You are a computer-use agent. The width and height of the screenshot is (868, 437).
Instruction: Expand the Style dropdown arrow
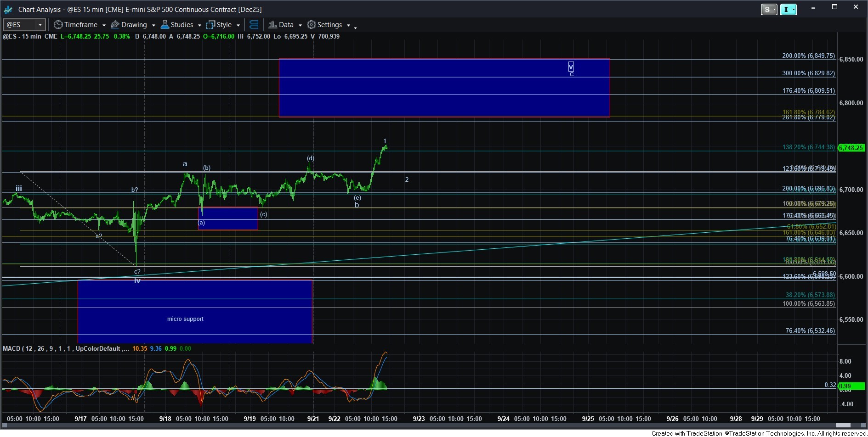click(238, 25)
